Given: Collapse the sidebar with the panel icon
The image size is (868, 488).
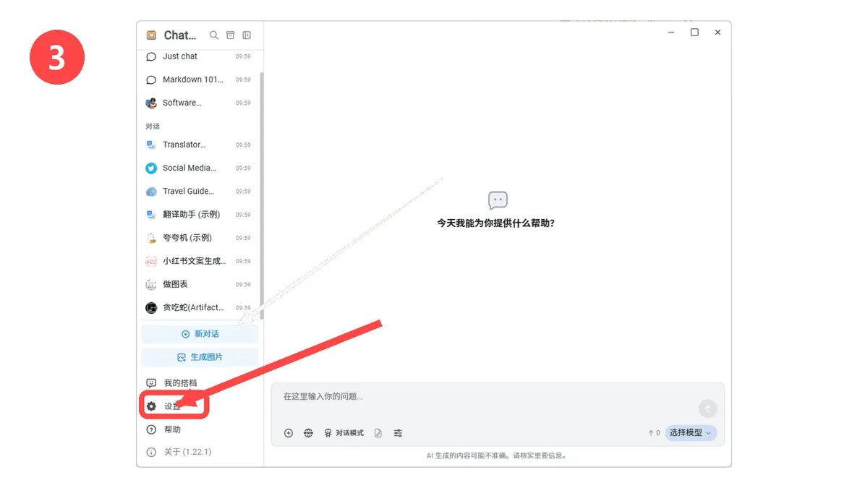Looking at the screenshot, I should pos(247,35).
